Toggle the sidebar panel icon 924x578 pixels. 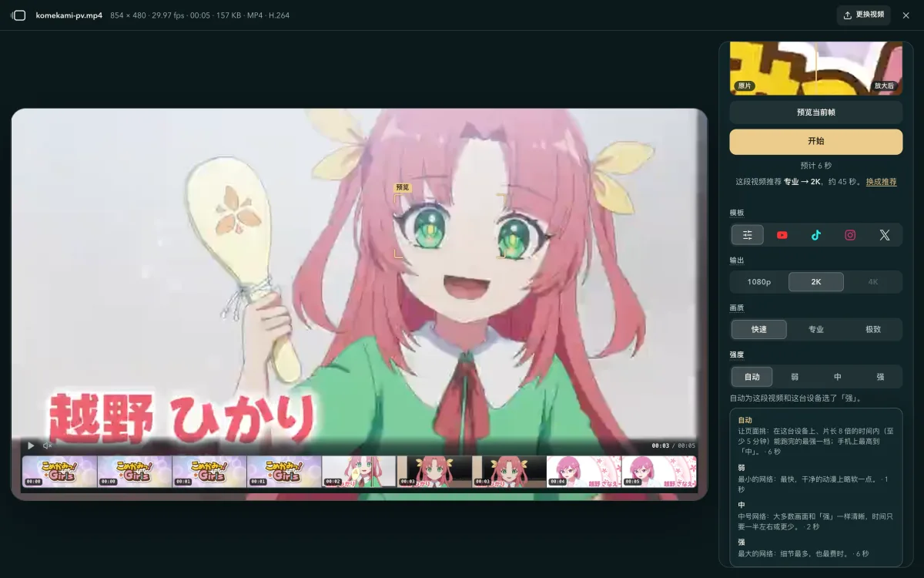click(18, 15)
